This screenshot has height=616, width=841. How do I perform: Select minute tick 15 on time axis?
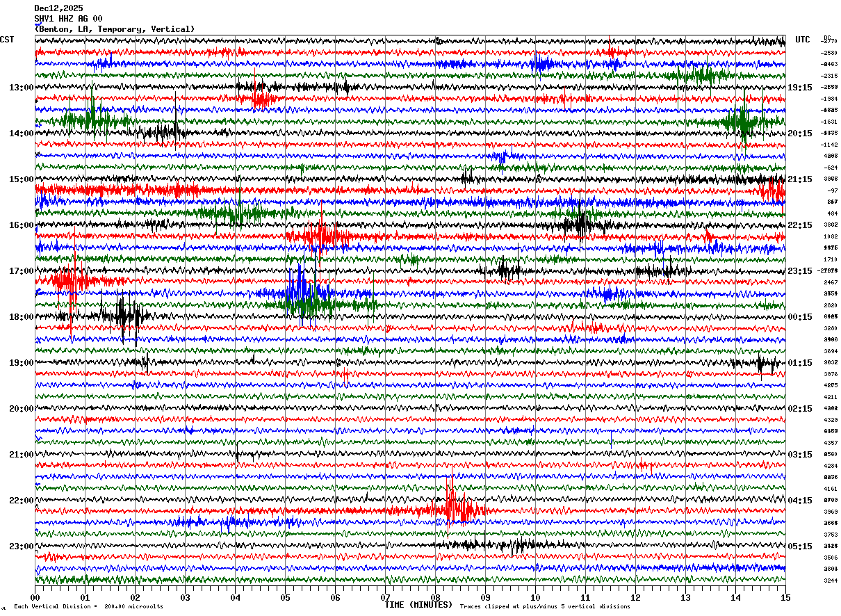(x=785, y=597)
